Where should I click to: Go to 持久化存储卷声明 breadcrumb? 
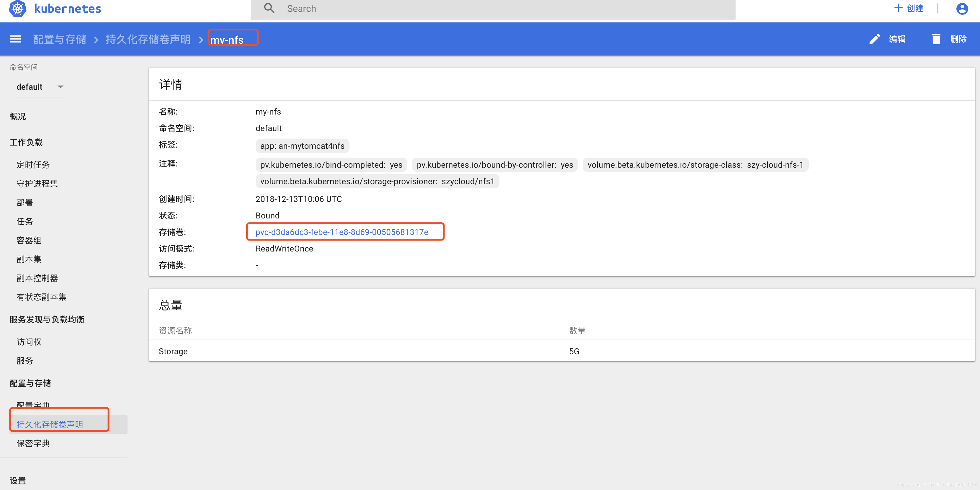click(148, 40)
